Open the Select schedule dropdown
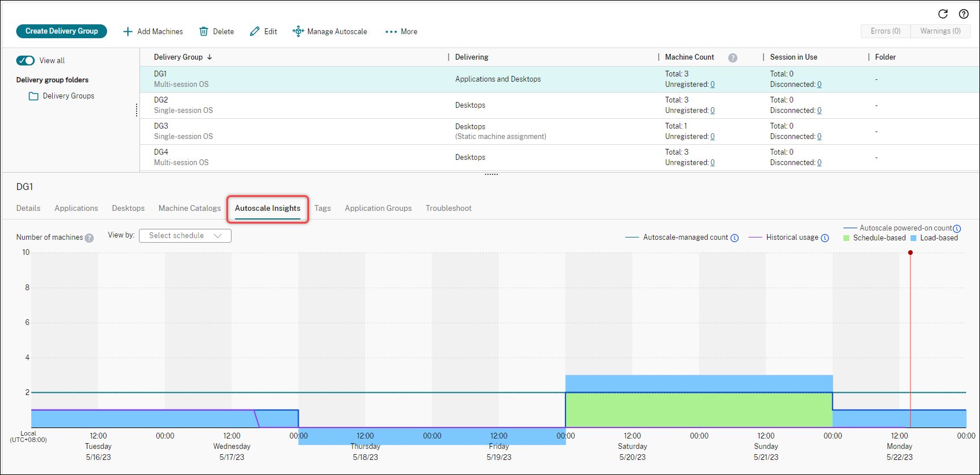The width and height of the screenshot is (980, 475). pos(185,236)
